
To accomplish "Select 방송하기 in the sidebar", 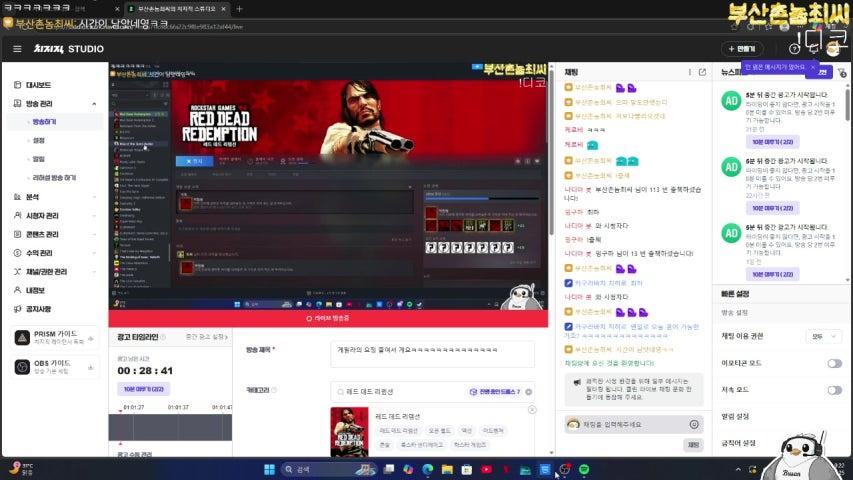I will pyautogui.click(x=45, y=122).
